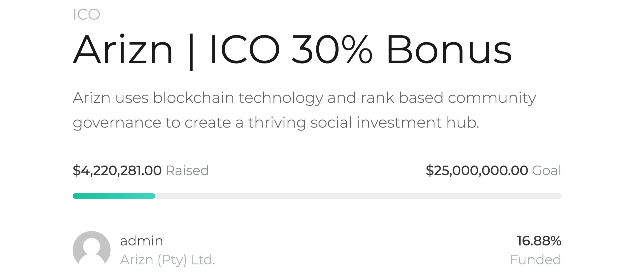Viewport: 644px width, 278px height.
Task: Click the vertical bar separator in the title
Action: 191,52
